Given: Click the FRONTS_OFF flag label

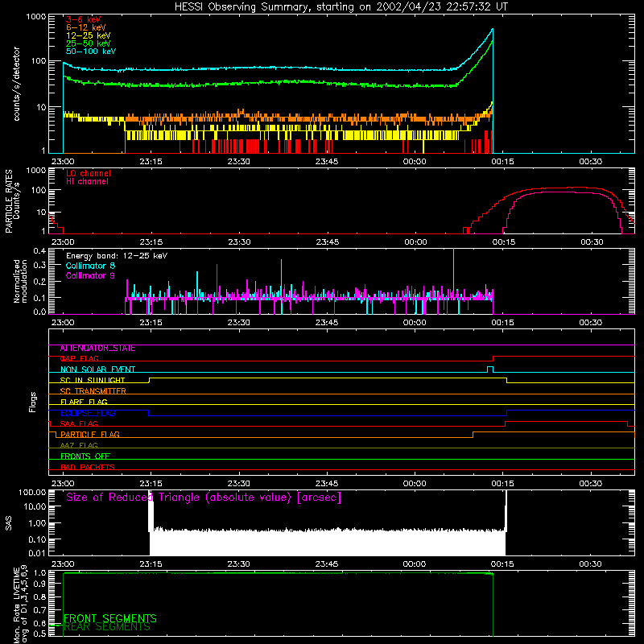Looking at the screenshot, I should coord(85,456).
